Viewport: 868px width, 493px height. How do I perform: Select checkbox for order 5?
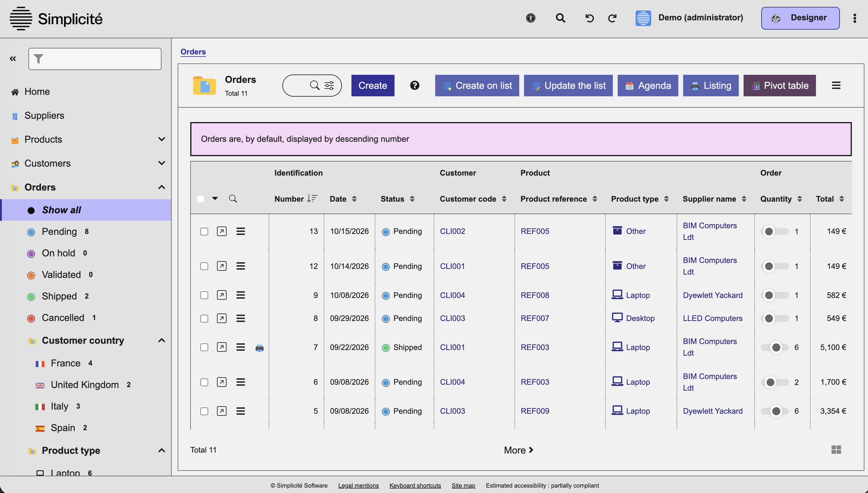(204, 411)
